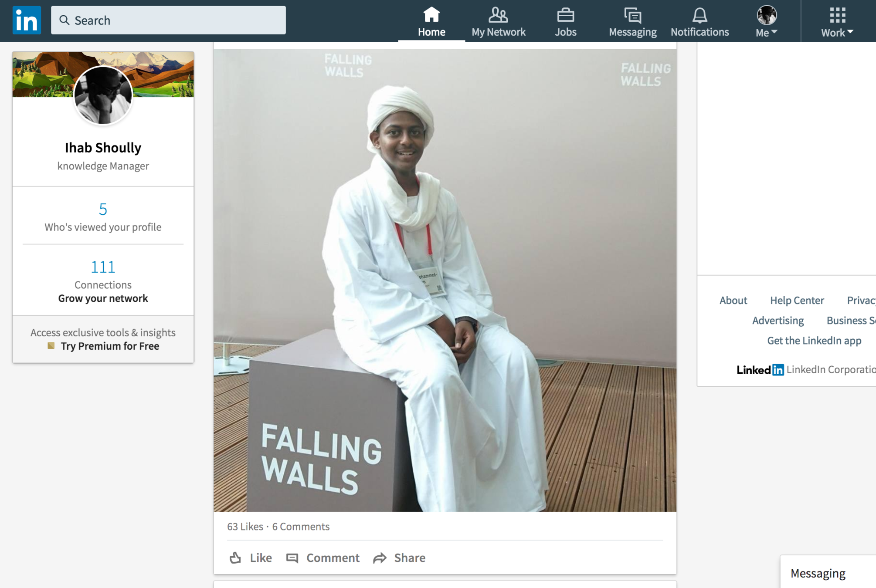Click the LinkedIn logo icon
Screen dimensions: 876x588
pyautogui.click(x=27, y=20)
